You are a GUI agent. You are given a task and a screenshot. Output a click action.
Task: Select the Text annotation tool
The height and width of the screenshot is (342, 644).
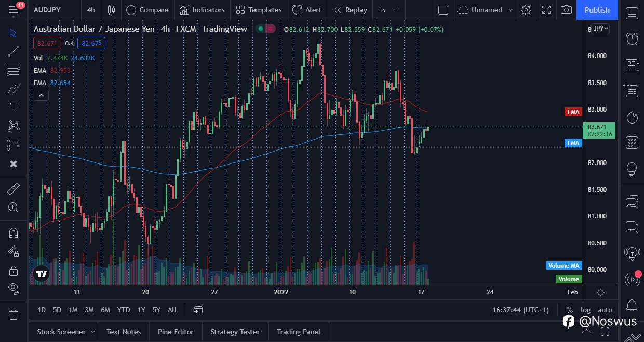pos(13,107)
